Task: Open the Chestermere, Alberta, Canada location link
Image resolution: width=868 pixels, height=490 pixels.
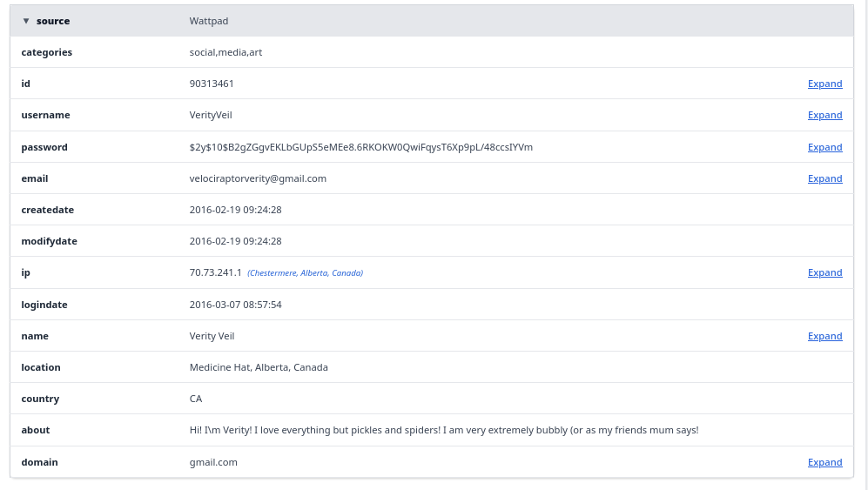Action: pyautogui.click(x=305, y=273)
